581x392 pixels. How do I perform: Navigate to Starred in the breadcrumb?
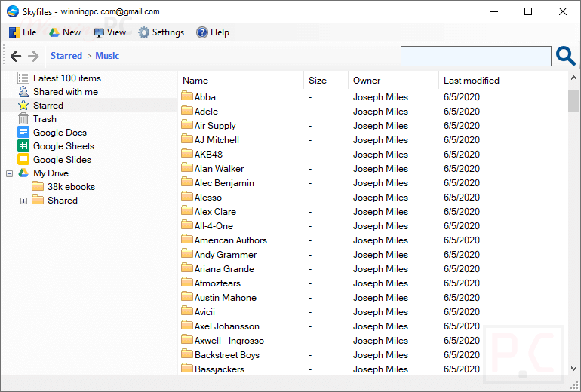click(x=66, y=56)
